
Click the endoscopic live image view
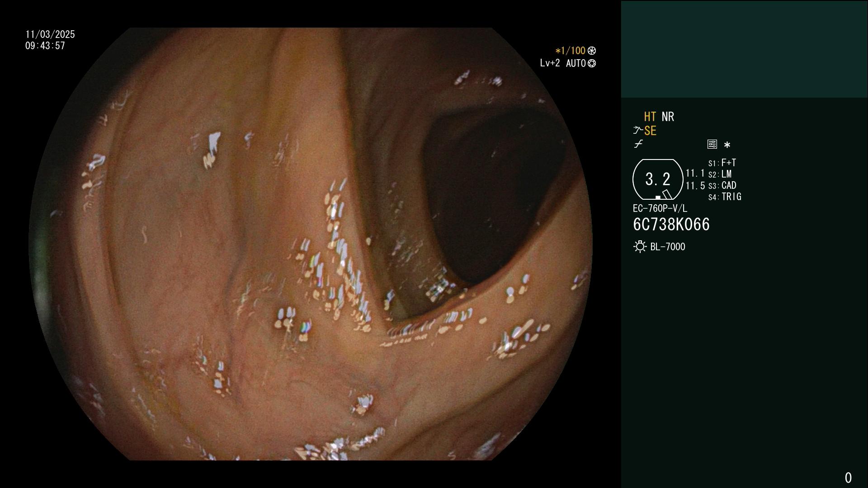311,244
